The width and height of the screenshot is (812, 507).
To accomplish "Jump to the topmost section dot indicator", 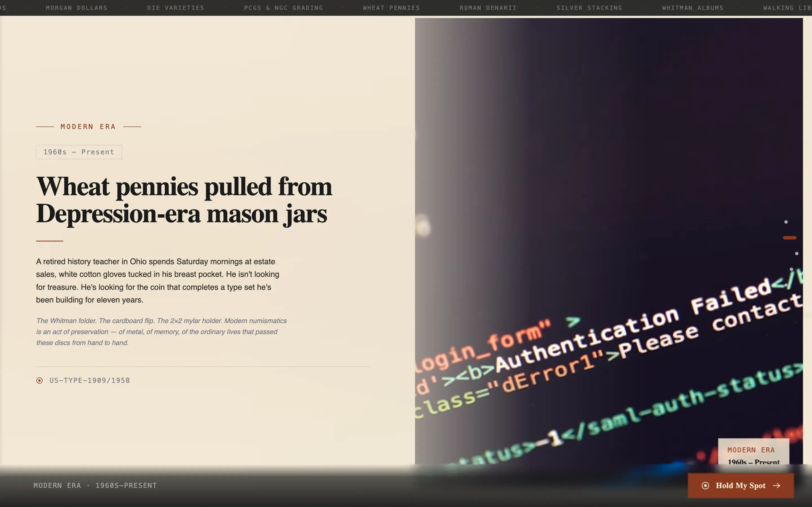I will (786, 222).
